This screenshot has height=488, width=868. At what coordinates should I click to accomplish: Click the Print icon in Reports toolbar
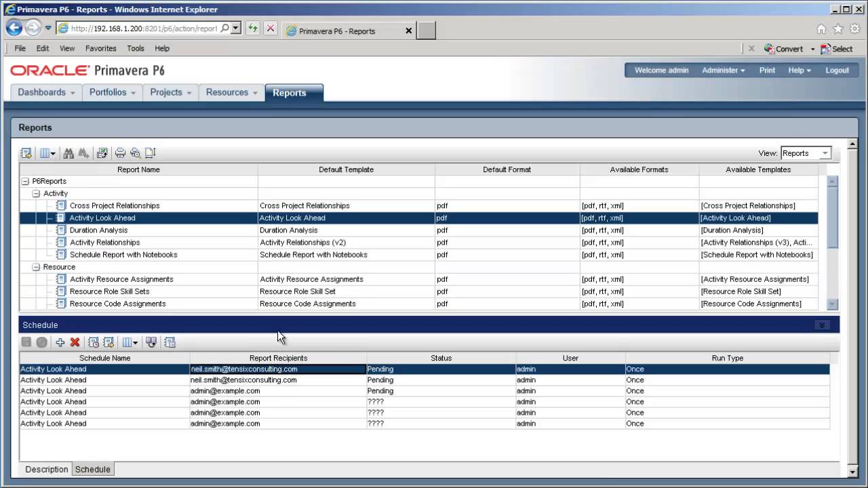[120, 153]
